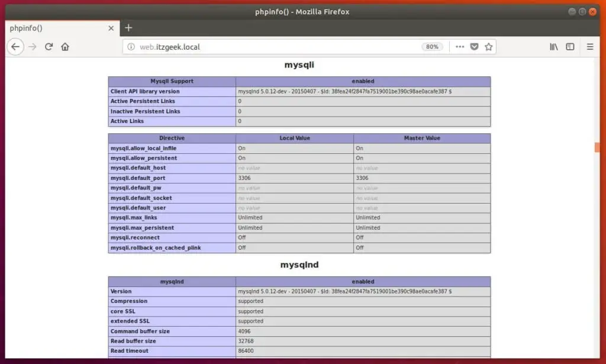The height and width of the screenshot is (364, 606).
Task: Close the phpinfo() tab
Action: click(111, 28)
